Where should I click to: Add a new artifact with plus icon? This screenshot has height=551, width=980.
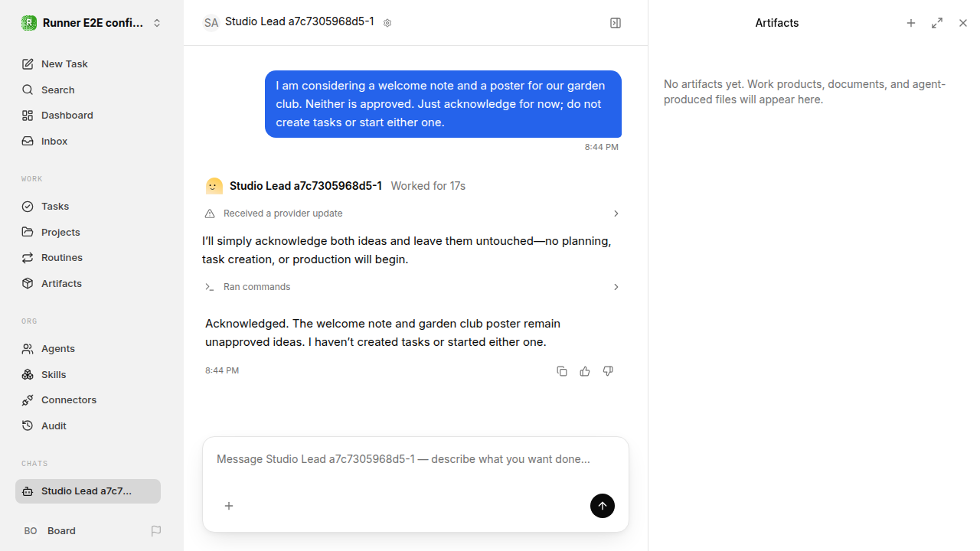tap(911, 23)
